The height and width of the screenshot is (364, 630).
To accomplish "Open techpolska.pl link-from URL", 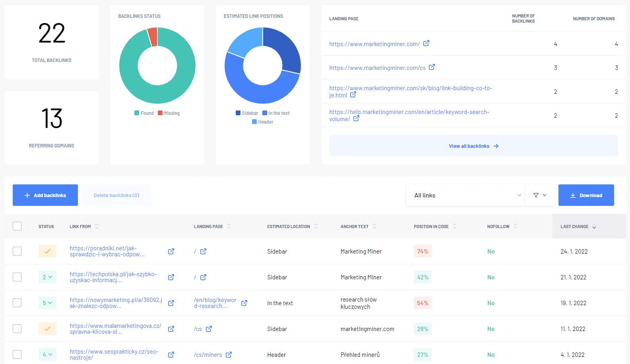I will pos(113,277).
